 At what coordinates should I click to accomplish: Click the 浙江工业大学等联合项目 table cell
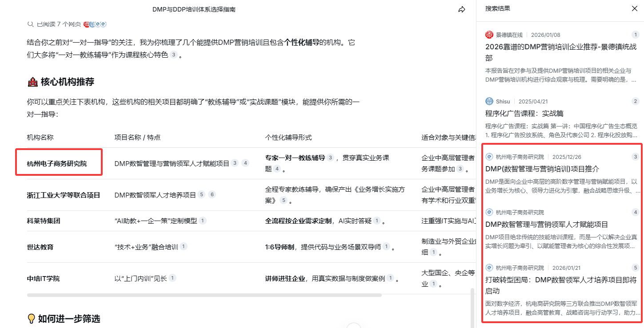[x=64, y=195]
